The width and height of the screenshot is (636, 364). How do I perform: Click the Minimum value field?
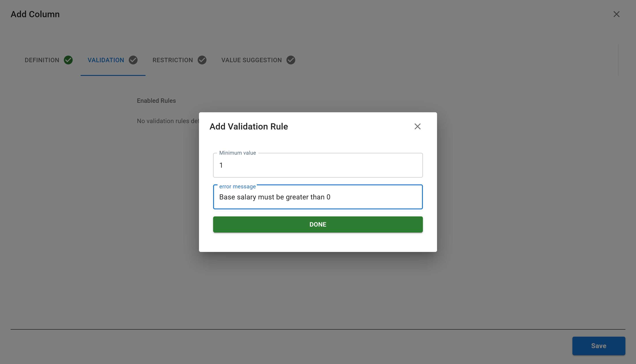[318, 165]
